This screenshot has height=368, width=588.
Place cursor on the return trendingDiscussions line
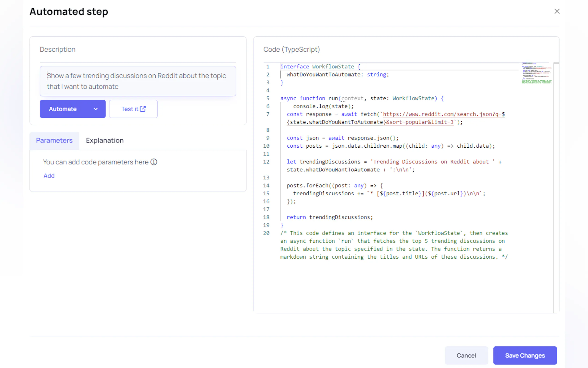tap(329, 217)
